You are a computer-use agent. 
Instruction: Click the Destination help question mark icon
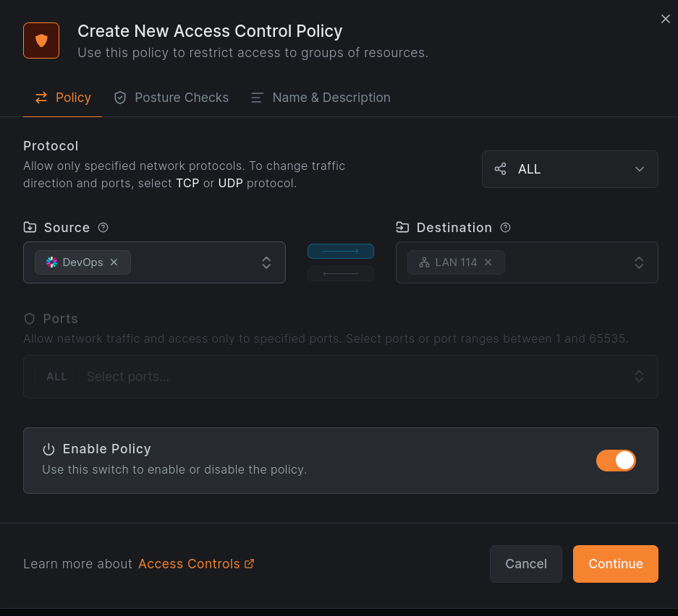pos(505,227)
